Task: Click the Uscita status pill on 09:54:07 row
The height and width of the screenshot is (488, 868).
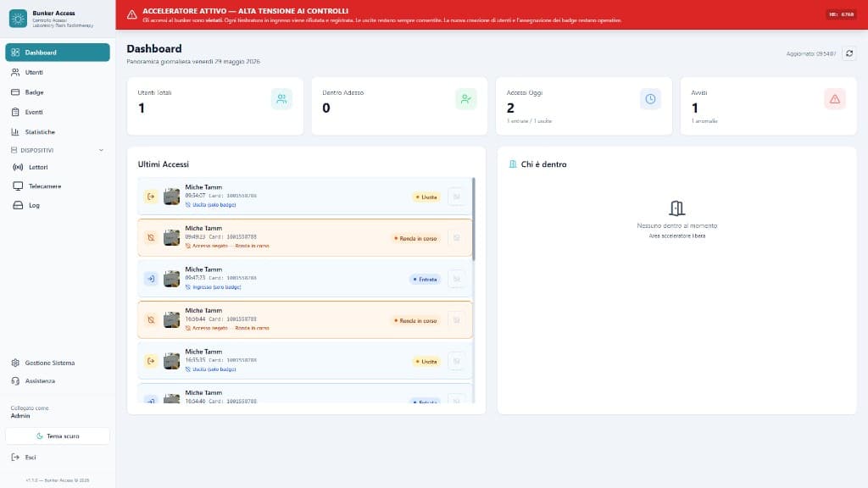Action: pyautogui.click(x=426, y=197)
